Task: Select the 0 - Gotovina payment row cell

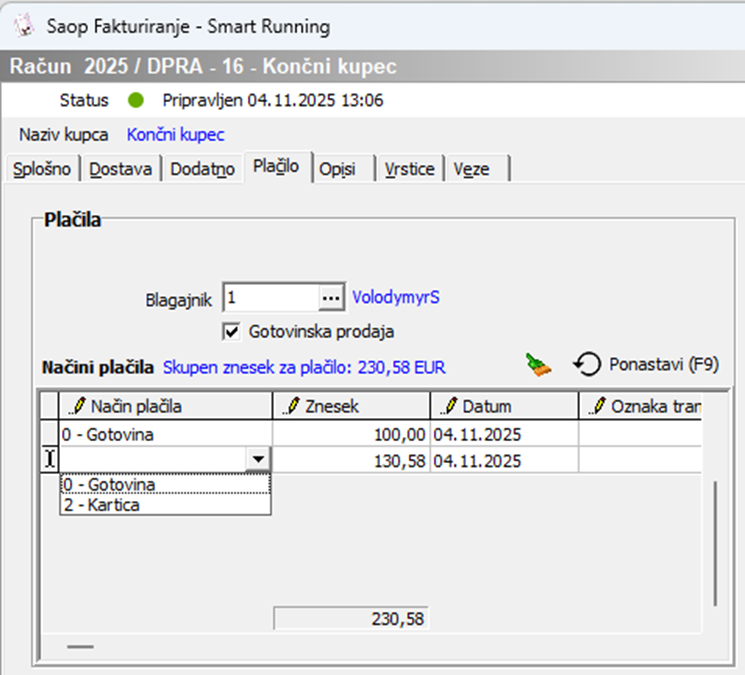Action: [x=165, y=434]
